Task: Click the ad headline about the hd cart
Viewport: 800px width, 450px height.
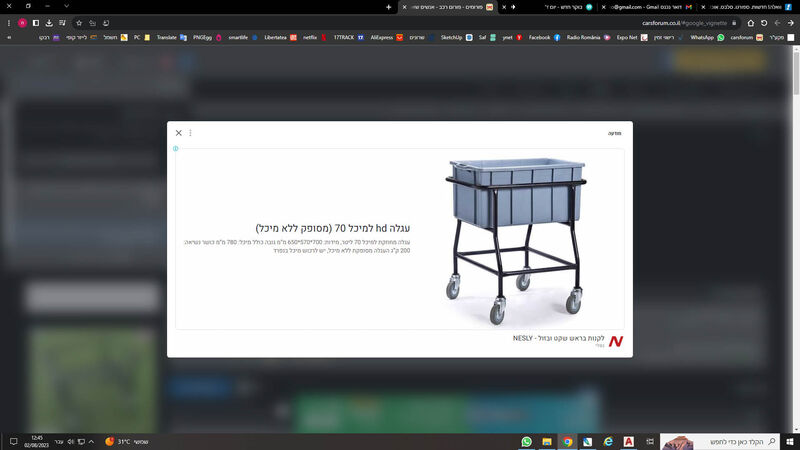Action: 333,228
